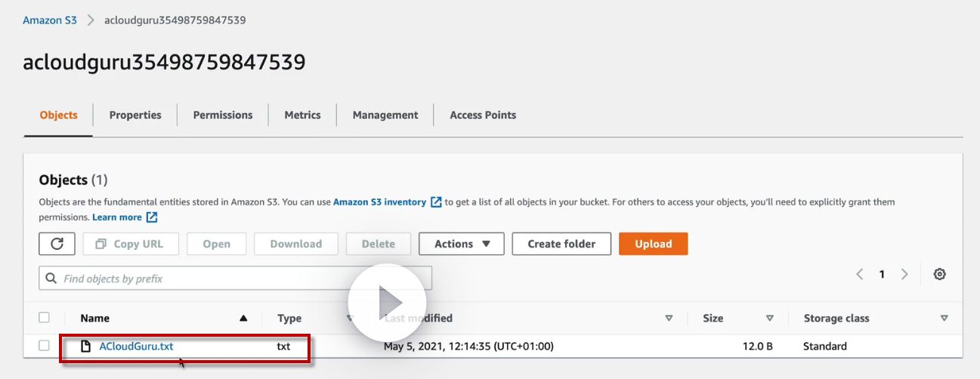Switch to the Objects tab

tap(58, 116)
